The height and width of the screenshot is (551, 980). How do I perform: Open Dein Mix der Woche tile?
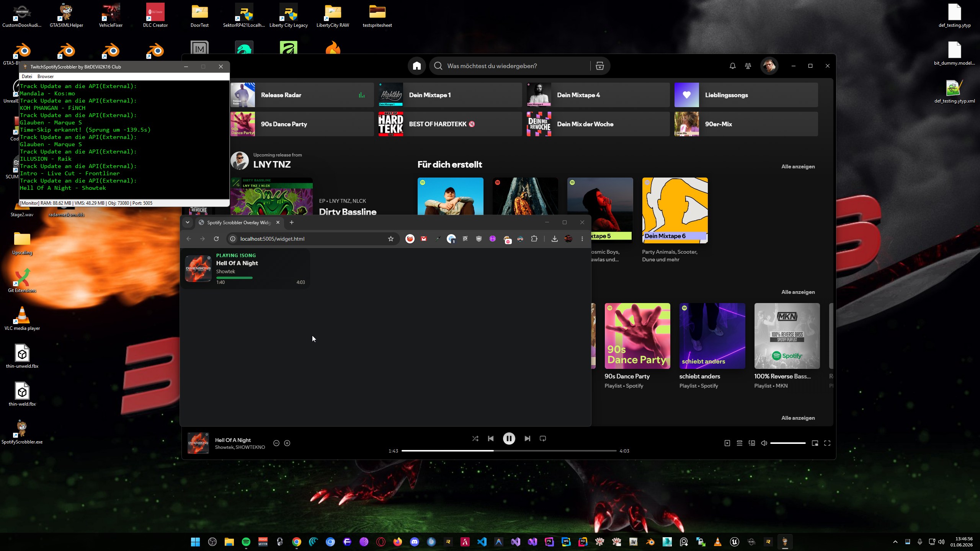tap(598, 124)
